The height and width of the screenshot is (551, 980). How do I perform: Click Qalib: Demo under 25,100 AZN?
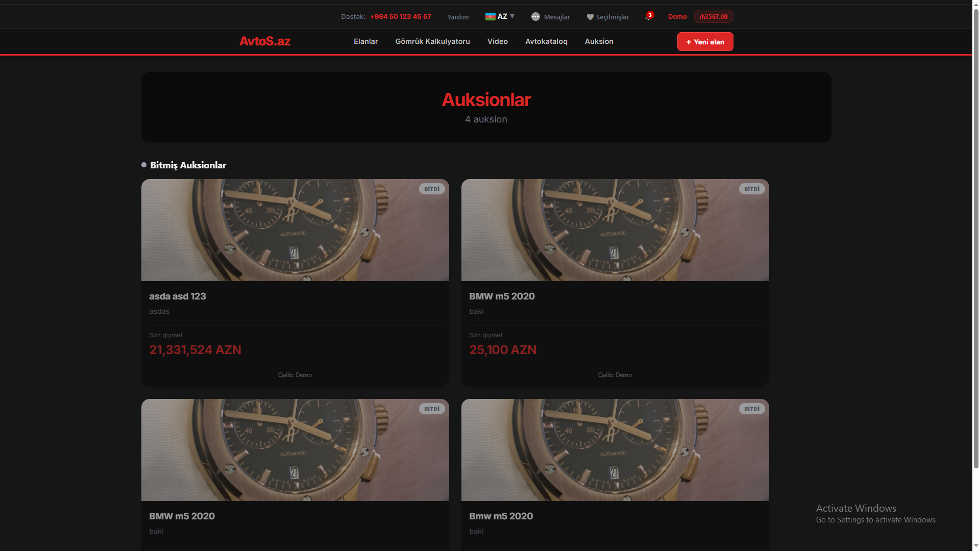615,375
